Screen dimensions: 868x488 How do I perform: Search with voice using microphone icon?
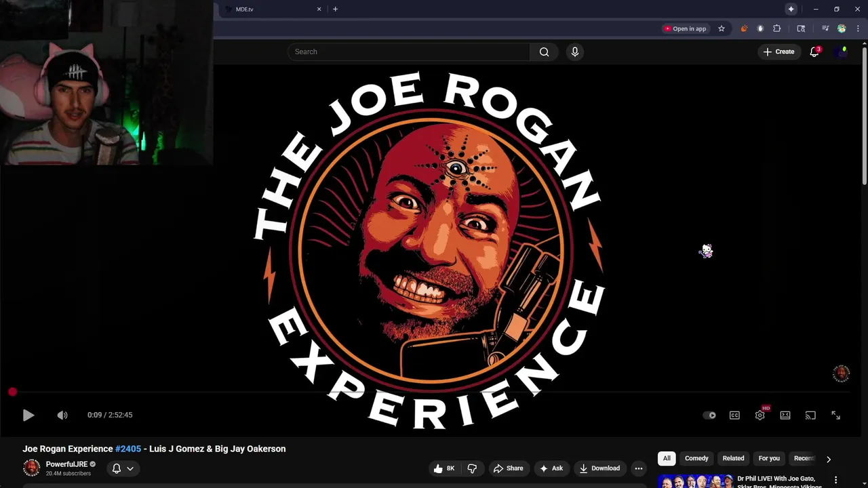pos(575,52)
